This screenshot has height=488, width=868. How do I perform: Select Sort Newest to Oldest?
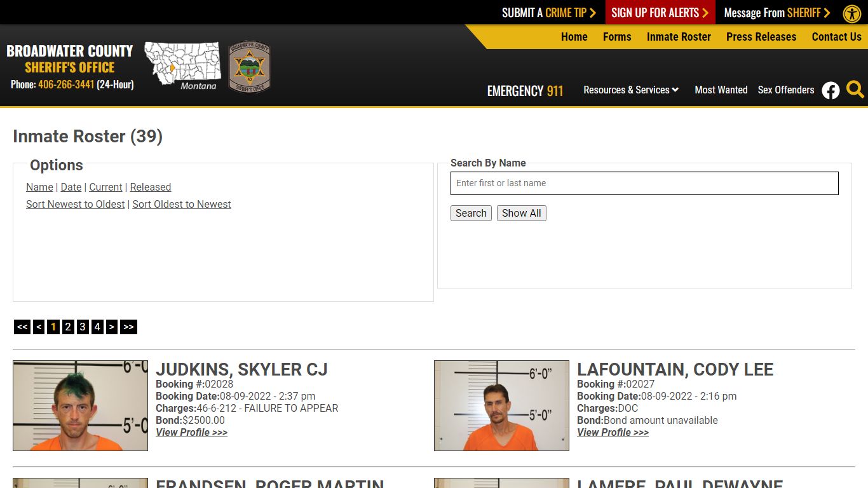coord(76,204)
